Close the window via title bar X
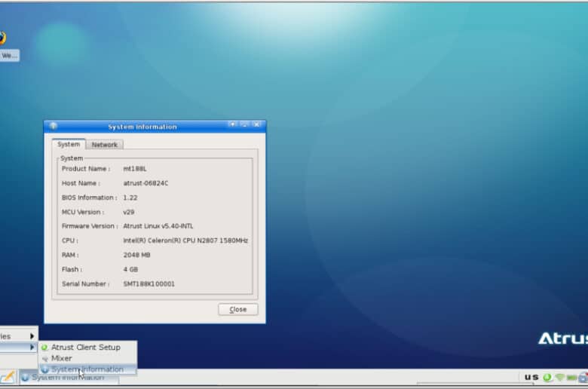This screenshot has width=588, height=389. pos(257,124)
